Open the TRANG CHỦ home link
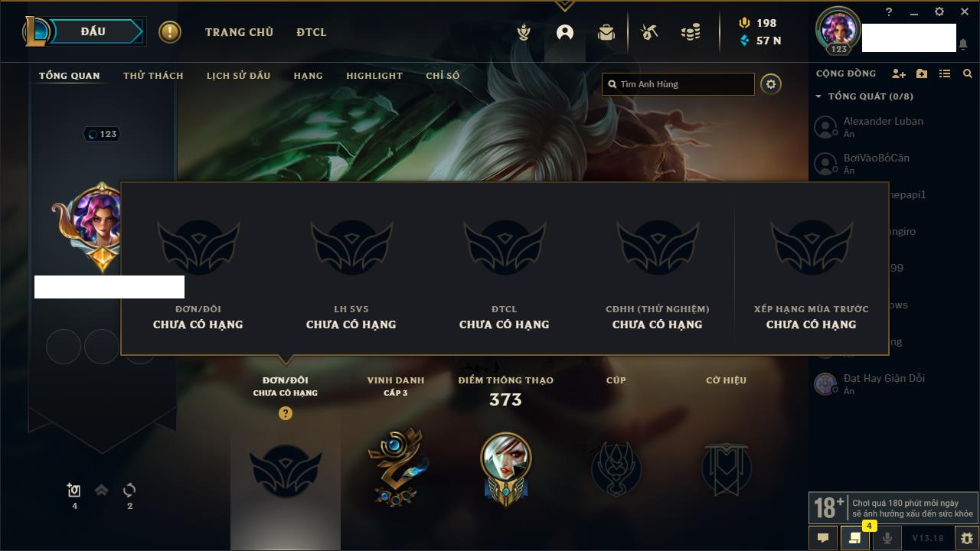Viewport: 980px width, 551px height. (x=239, y=32)
